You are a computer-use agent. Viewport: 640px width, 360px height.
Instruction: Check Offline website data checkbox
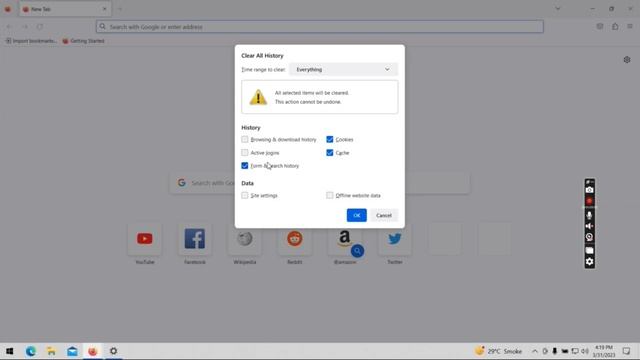pos(329,196)
